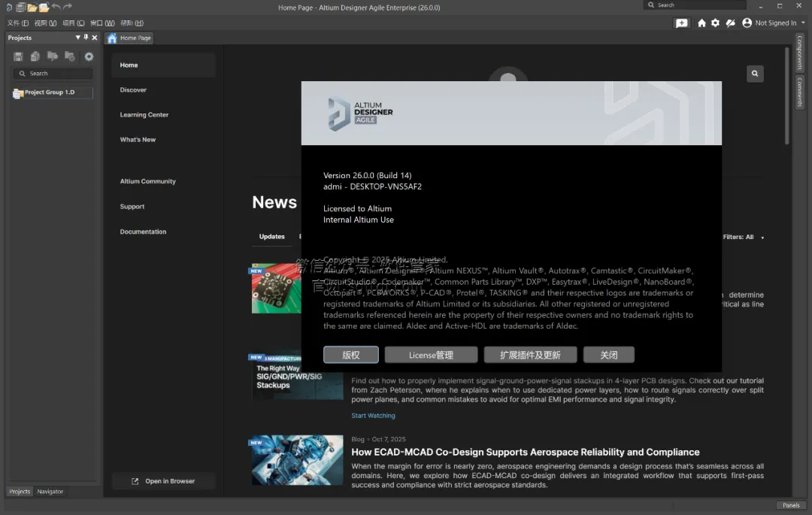Open the Filters: All dropdown
The image size is (812, 515).
[x=743, y=237]
